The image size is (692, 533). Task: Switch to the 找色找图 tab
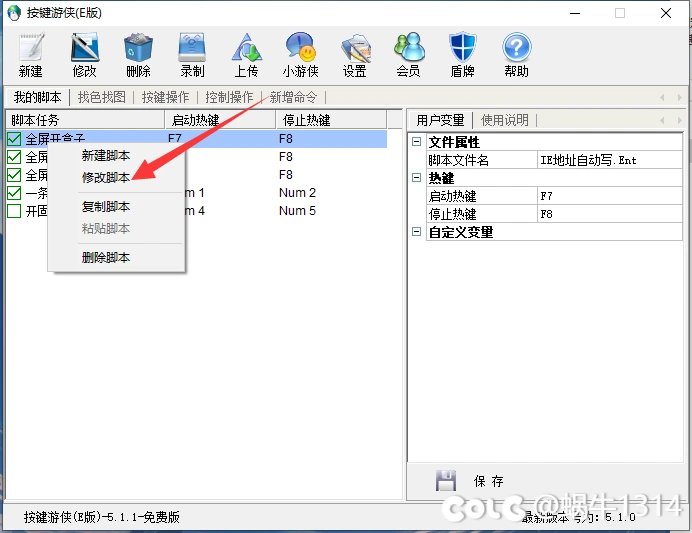click(x=102, y=97)
